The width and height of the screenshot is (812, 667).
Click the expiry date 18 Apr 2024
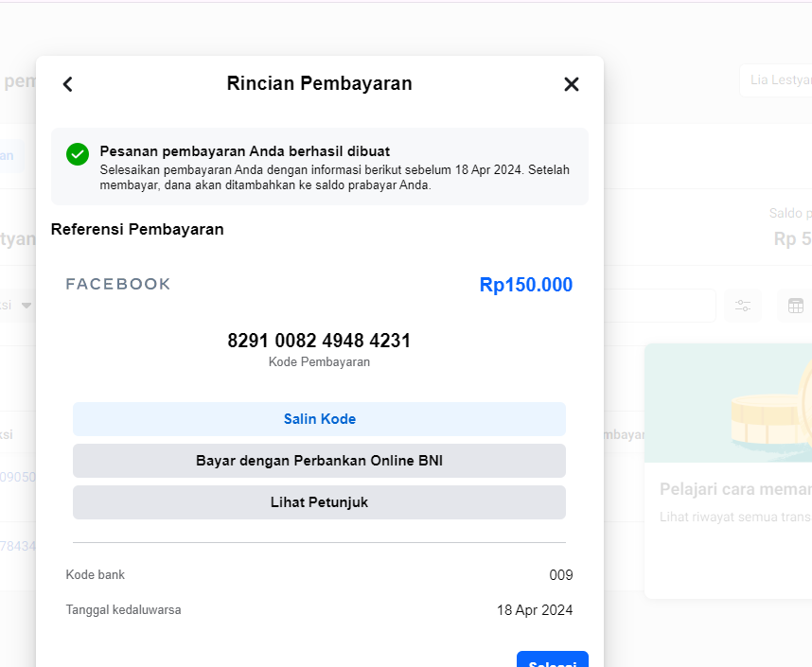(x=535, y=610)
